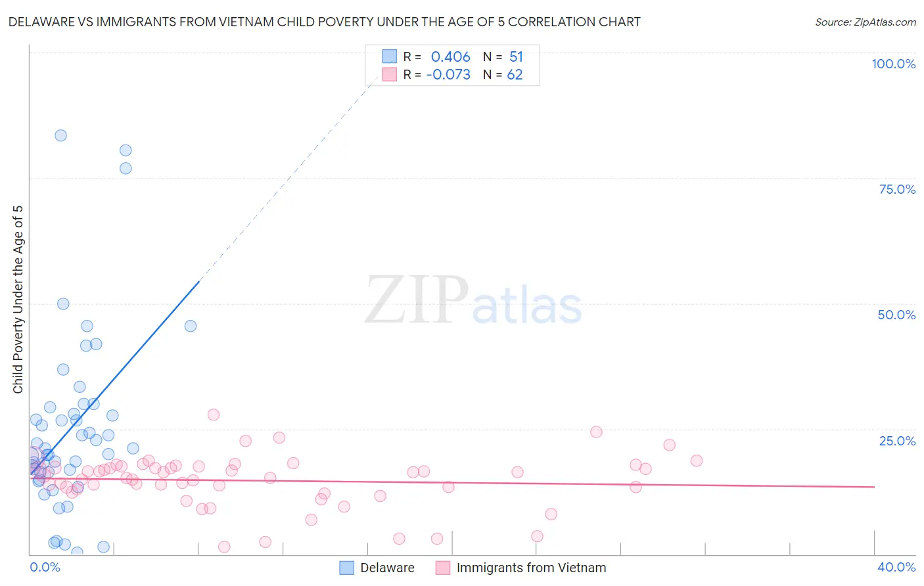Click the 25.0% y-axis label
924x586 pixels.
click(x=897, y=441)
